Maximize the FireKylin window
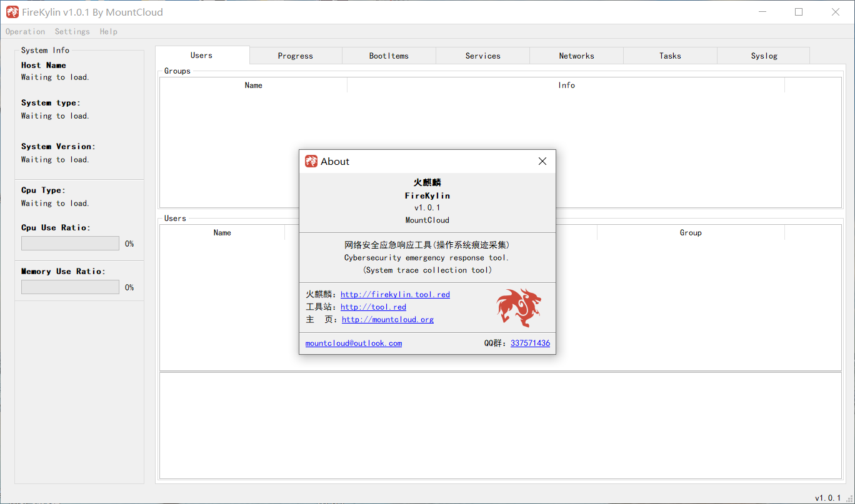This screenshot has height=504, width=855. point(799,12)
